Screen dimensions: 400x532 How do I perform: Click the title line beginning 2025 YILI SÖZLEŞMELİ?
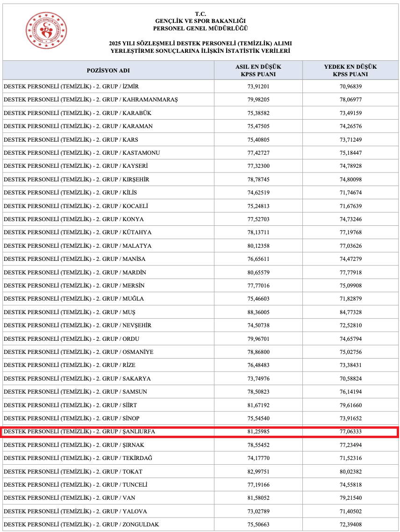(x=200, y=43)
